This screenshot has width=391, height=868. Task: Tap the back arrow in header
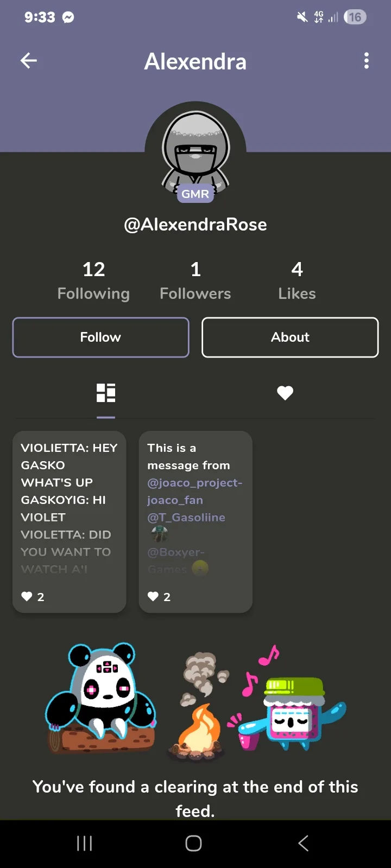click(29, 61)
